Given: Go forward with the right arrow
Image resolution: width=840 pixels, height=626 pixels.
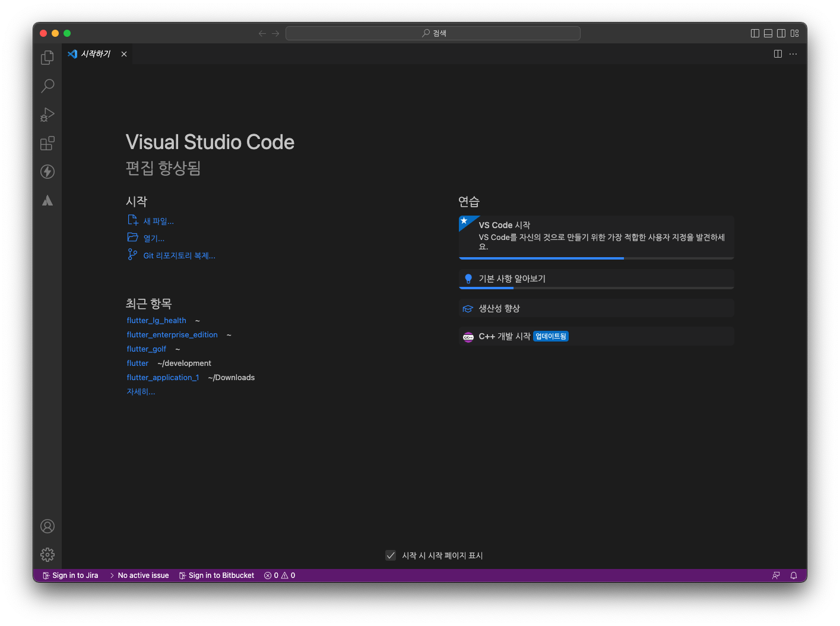Looking at the screenshot, I should pyautogui.click(x=275, y=33).
